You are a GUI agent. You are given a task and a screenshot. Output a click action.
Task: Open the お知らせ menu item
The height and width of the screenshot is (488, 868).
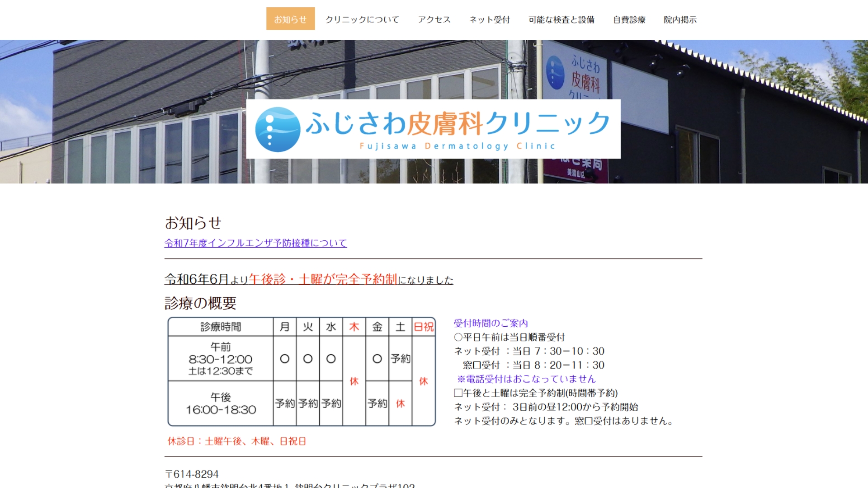point(290,19)
